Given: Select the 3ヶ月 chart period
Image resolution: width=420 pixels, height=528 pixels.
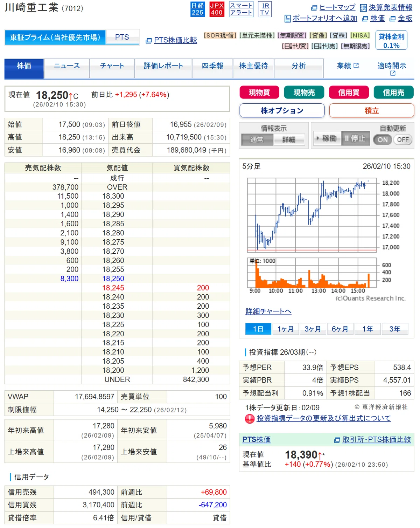Looking at the screenshot, I should (x=313, y=329).
